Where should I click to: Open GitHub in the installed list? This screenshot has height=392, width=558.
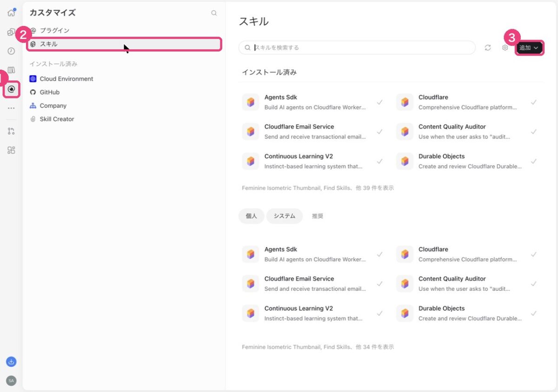click(x=124, y=92)
